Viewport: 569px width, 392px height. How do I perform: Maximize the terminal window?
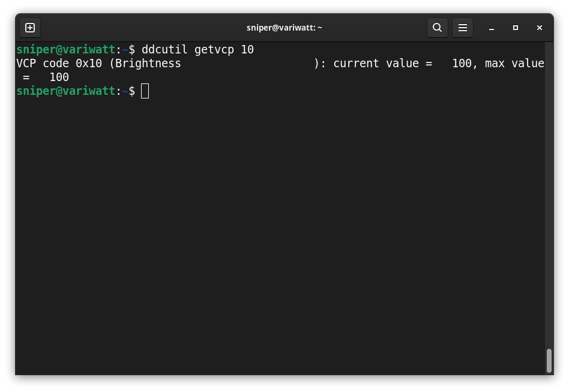point(515,28)
